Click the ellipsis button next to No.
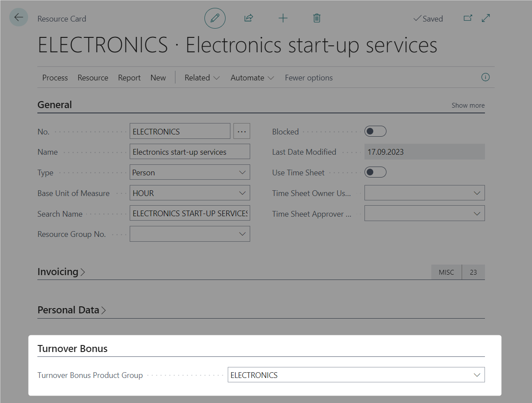Screen dimensions: 532x403 [x=242, y=131]
